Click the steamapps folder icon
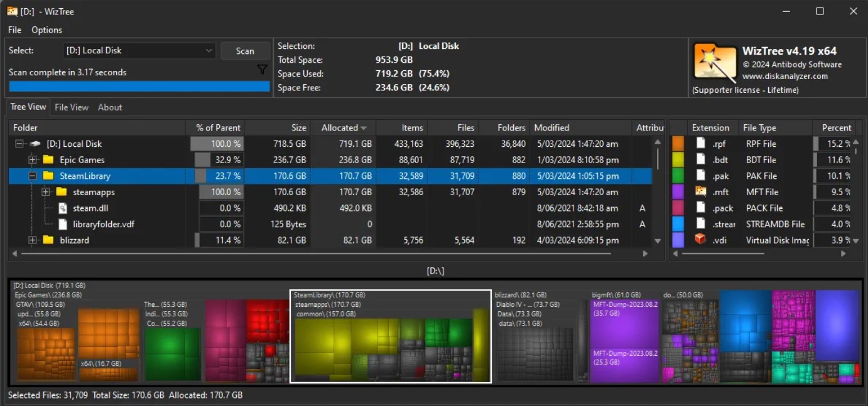 (x=62, y=192)
